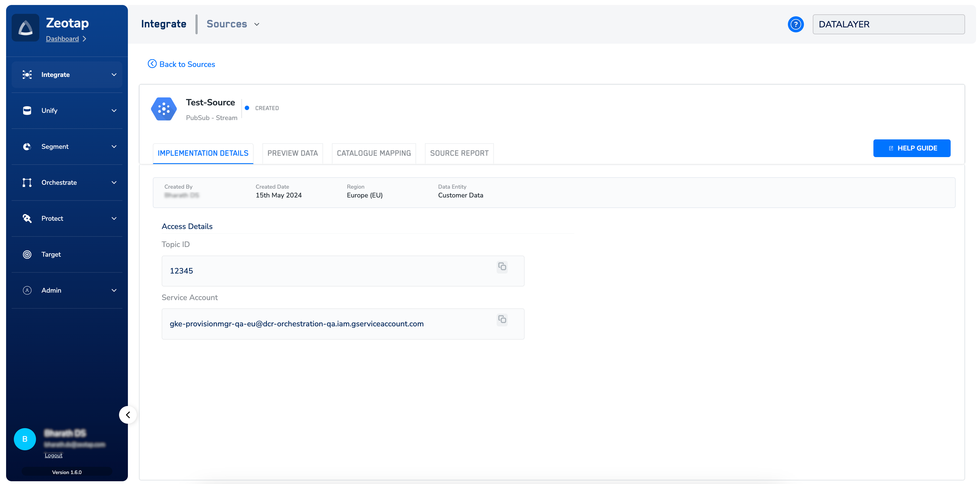
Task: Open the Catalogue Mapping tab
Action: pyautogui.click(x=374, y=153)
